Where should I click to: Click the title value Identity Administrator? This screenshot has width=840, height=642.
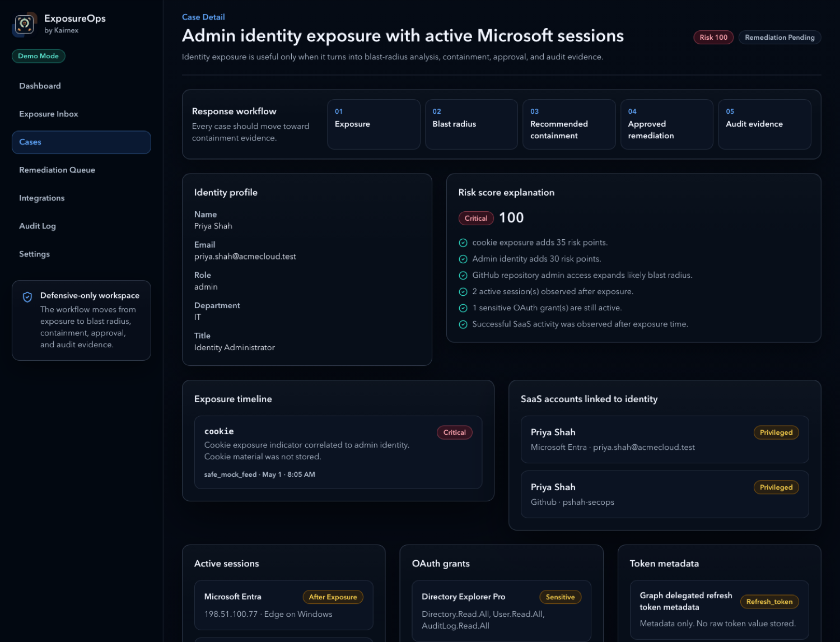[x=235, y=348]
